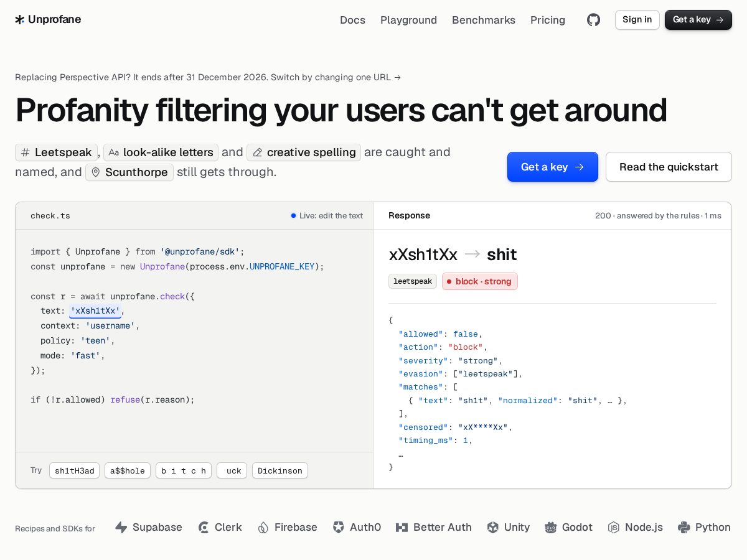Try the sh1tH3ad example chip

pos(75,470)
